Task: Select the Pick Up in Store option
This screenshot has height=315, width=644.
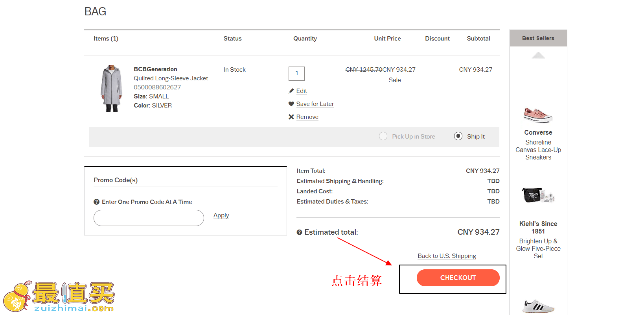Action: pos(383,136)
